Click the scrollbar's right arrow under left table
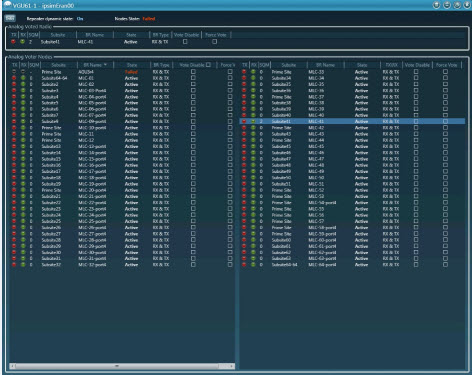The image size is (472, 375). 231,366
